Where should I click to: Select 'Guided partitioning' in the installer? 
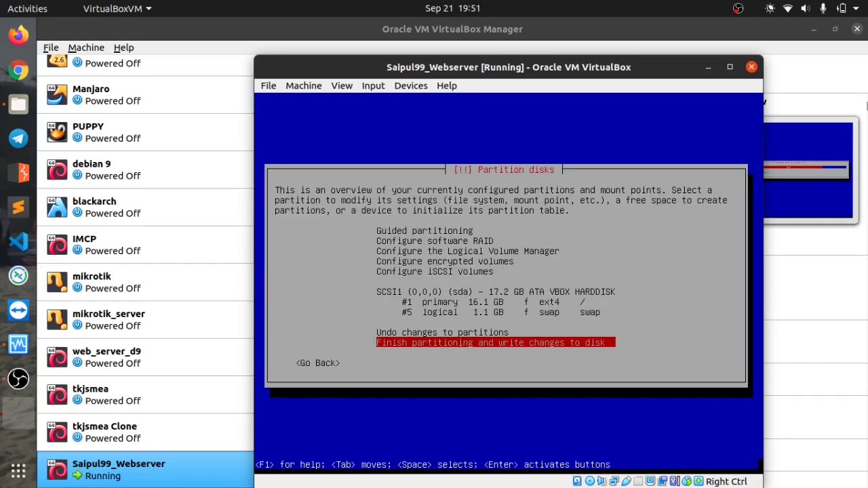tap(425, 230)
